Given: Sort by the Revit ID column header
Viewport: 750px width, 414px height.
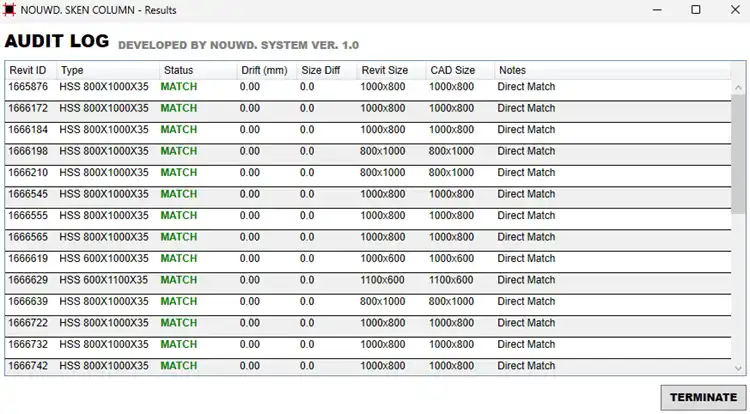Looking at the screenshot, I should (x=31, y=70).
